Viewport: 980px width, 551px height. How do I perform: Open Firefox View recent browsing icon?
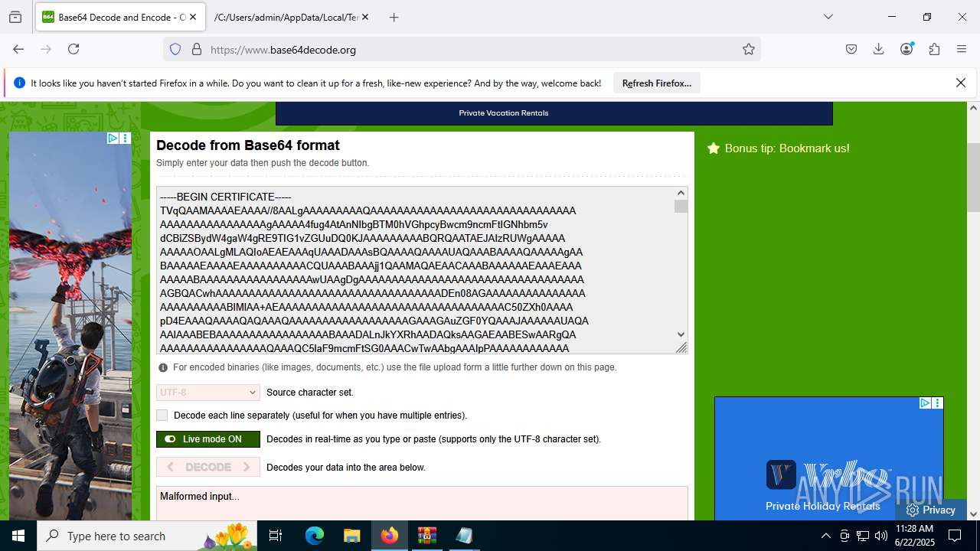pyautogui.click(x=15, y=17)
